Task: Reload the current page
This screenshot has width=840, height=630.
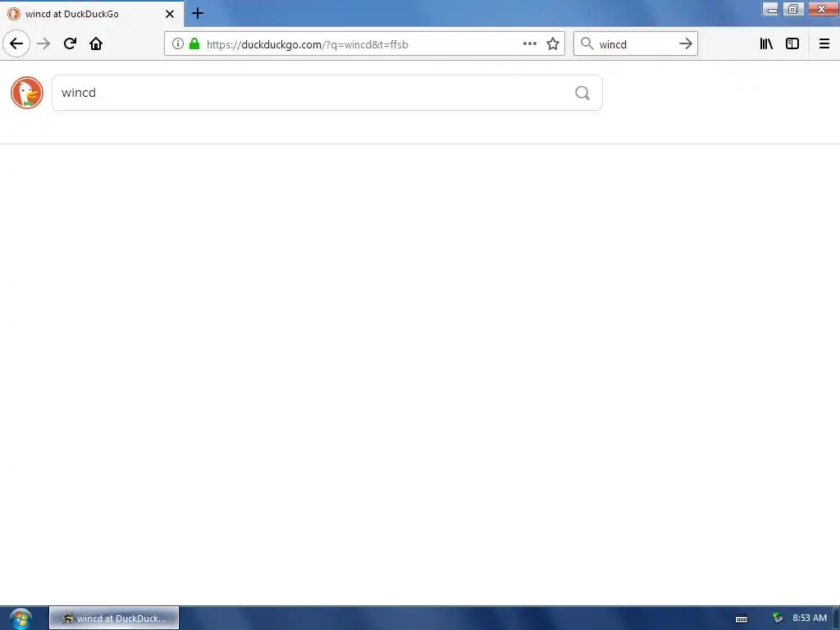Action: (x=70, y=43)
